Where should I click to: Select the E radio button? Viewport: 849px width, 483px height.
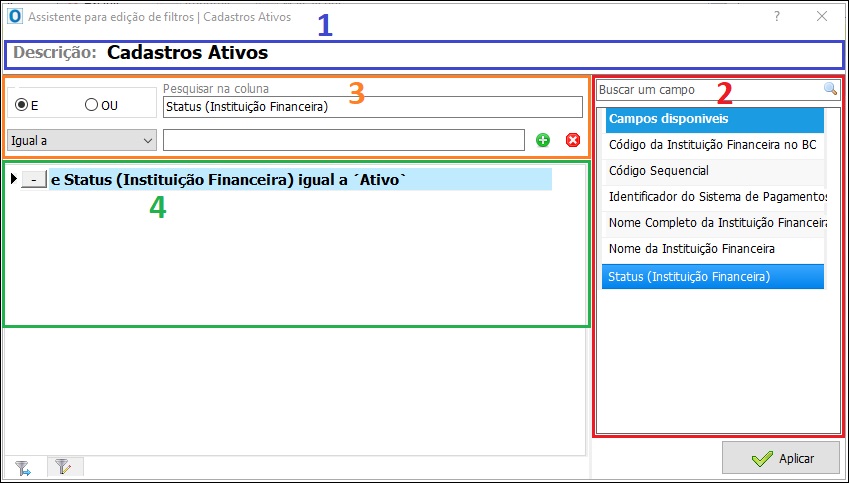22,105
